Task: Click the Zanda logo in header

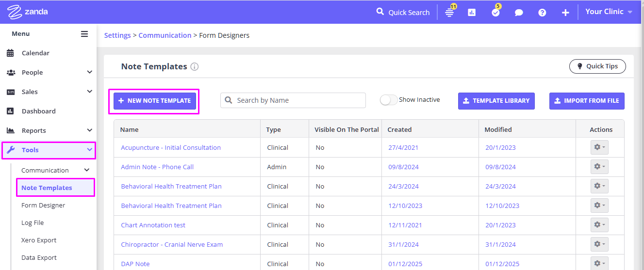Action: click(x=28, y=12)
